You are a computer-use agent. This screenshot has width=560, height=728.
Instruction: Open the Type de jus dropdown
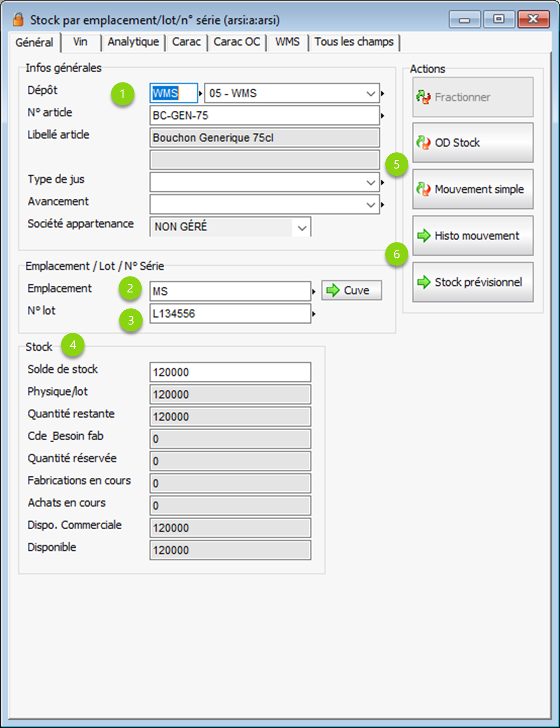coord(371,182)
